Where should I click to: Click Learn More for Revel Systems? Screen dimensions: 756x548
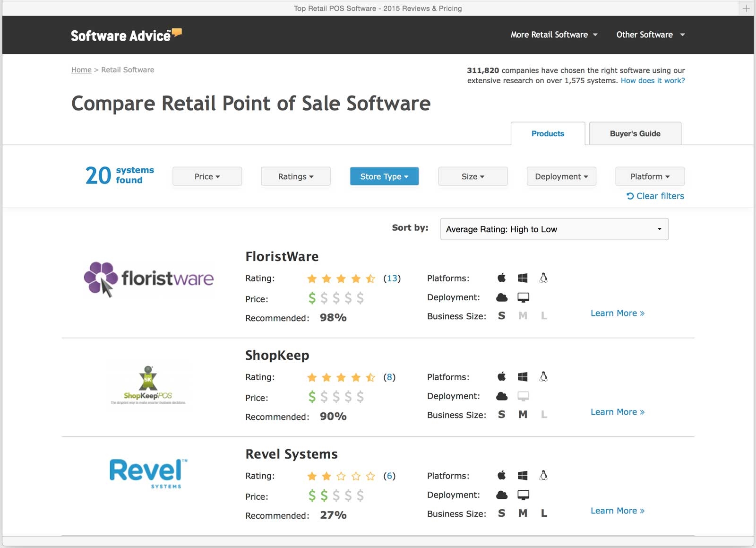point(617,511)
